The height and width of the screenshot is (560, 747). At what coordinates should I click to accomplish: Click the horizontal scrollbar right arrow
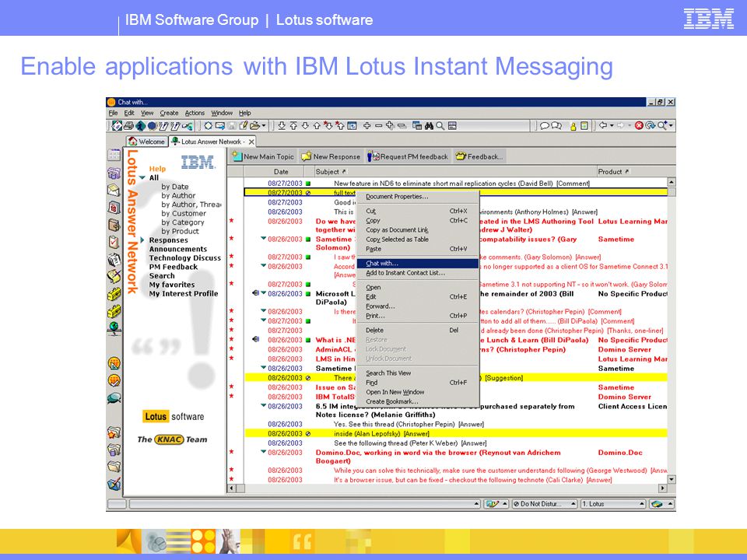click(x=663, y=488)
